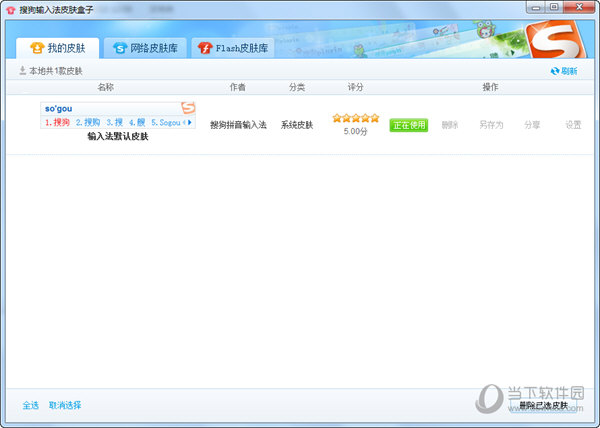Click the blue S shirt icon on 网络皮肤库 tab
Screen dimensions: 600x428
coord(120,48)
